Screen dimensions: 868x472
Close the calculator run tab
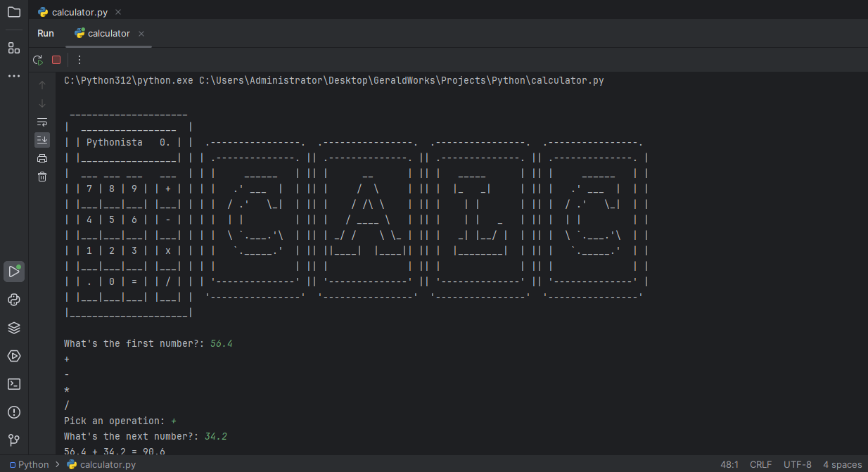pos(141,34)
